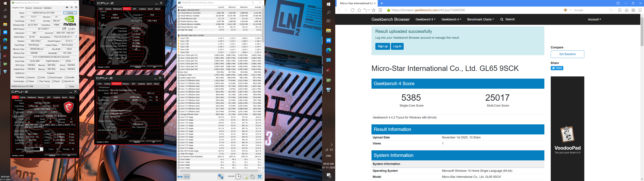Click browser bookmark star icon
Viewport: 644px width, 181px height.
point(374,10)
